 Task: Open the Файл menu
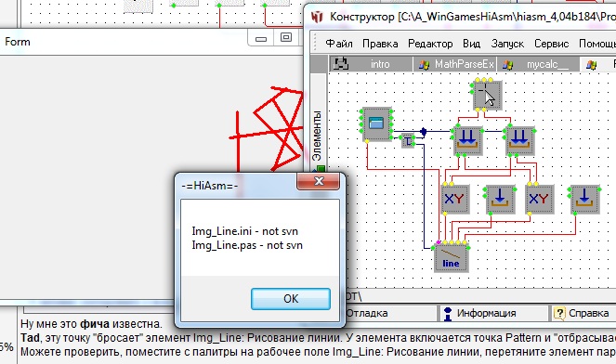(338, 44)
